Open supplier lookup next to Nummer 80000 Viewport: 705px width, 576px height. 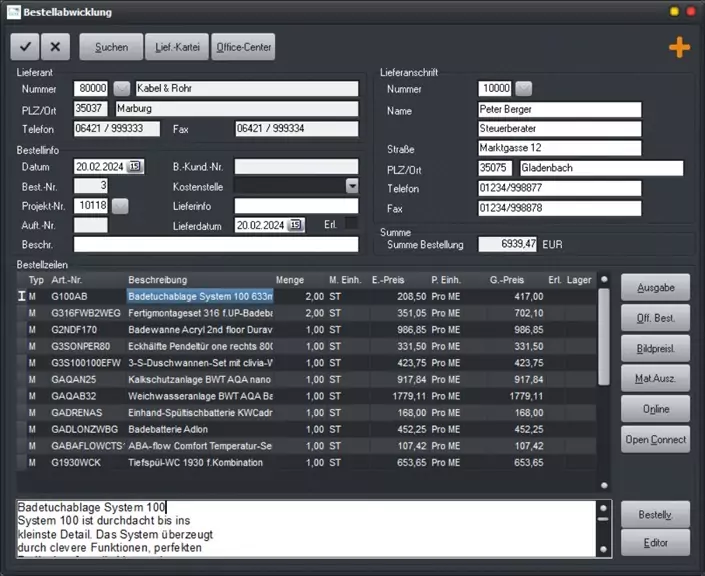(121, 89)
